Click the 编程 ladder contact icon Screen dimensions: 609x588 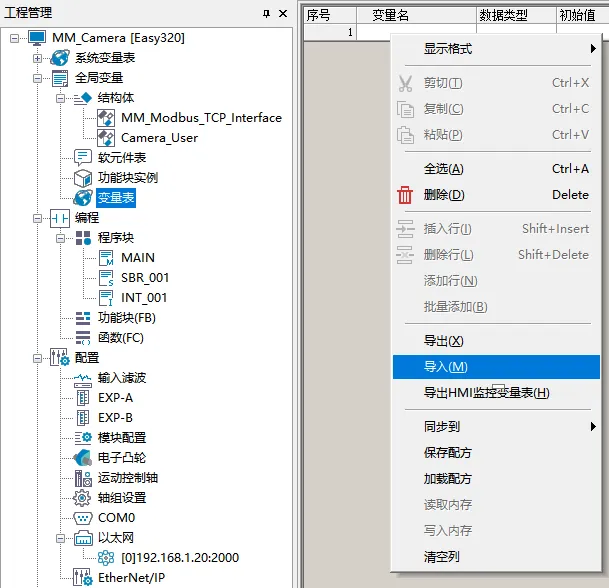(x=60, y=218)
